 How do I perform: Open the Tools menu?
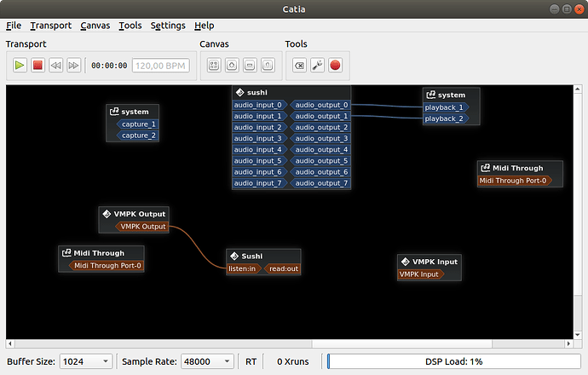[x=130, y=26]
